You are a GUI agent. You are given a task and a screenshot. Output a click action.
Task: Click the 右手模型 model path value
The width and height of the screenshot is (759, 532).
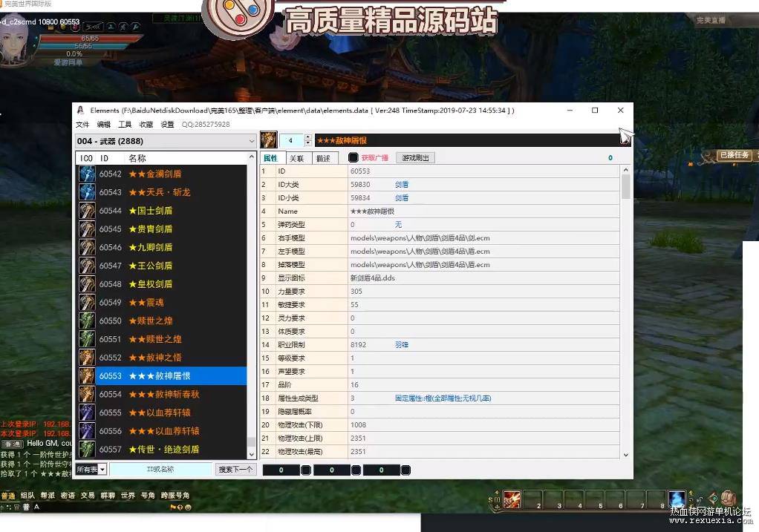pyautogui.click(x=420, y=238)
